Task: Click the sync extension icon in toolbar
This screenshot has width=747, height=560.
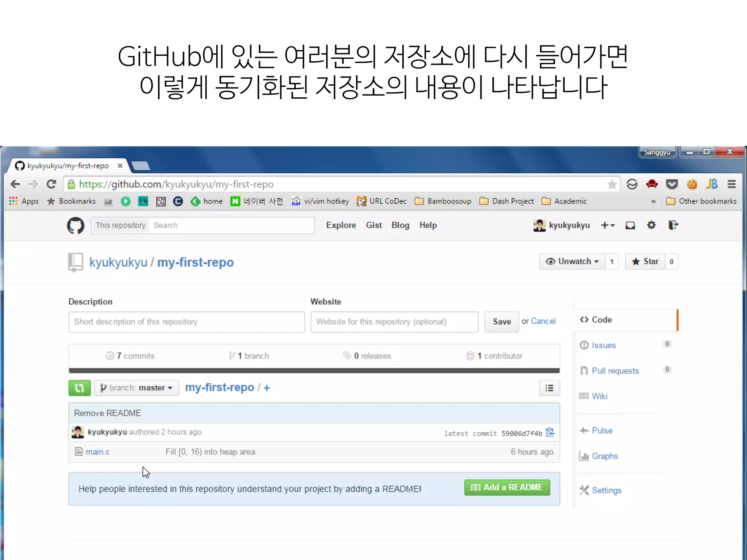Action: coord(632,184)
